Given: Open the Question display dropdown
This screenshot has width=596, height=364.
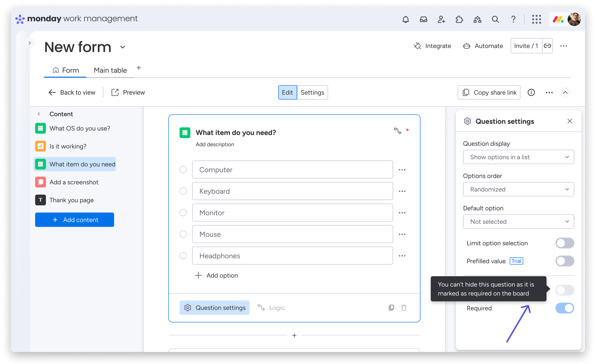Looking at the screenshot, I should [518, 157].
